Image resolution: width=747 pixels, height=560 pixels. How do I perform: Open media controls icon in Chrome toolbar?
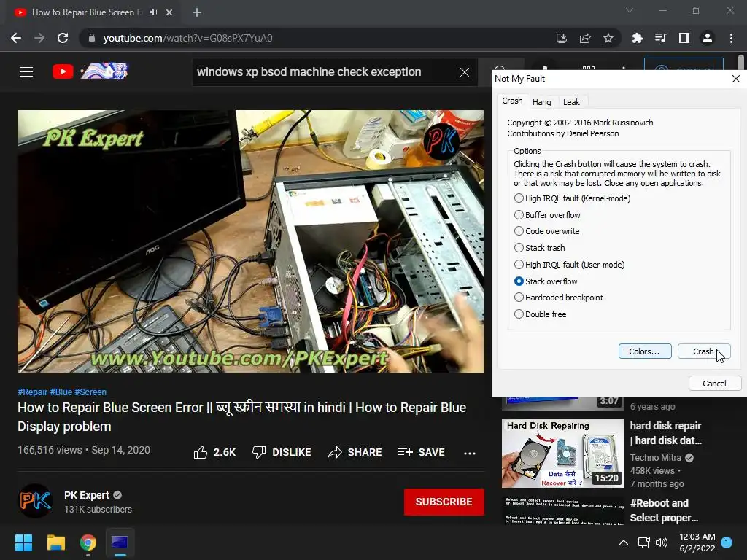661,38
